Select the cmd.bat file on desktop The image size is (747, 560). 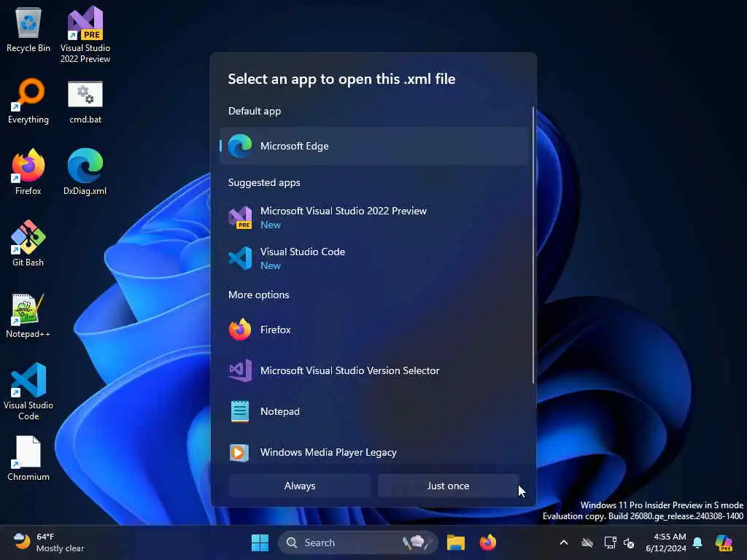point(85,102)
